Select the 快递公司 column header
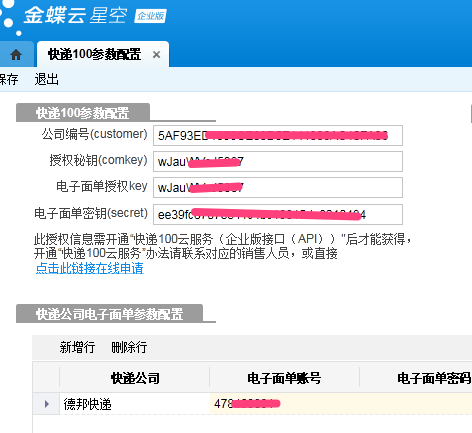 [x=135, y=378]
